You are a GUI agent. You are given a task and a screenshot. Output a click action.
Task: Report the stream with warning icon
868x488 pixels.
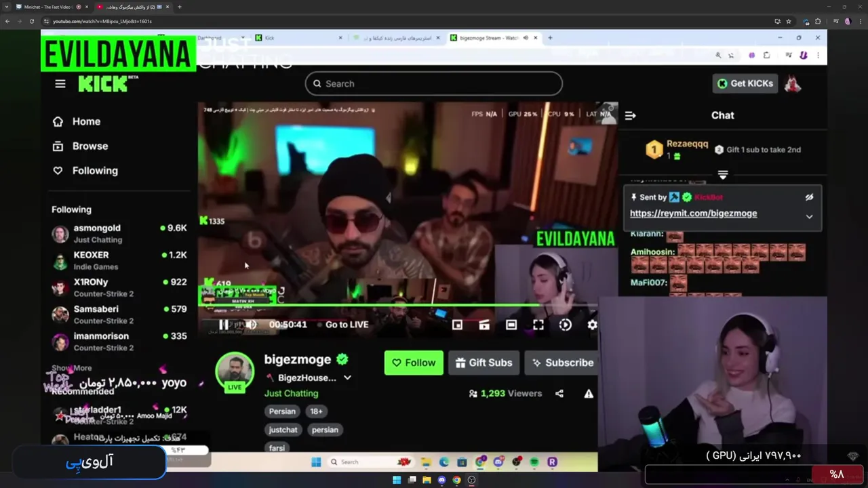[x=589, y=393]
